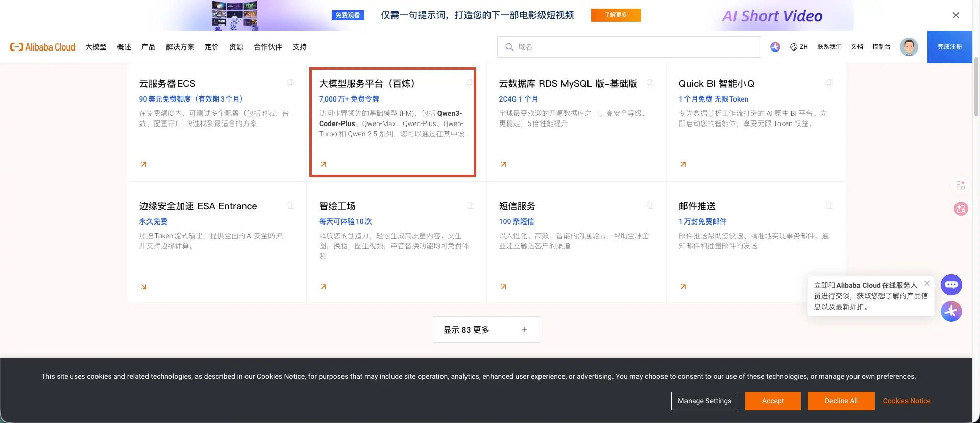Expand the 显示 83 更多 list
This screenshot has width=980, height=423.
tap(486, 330)
